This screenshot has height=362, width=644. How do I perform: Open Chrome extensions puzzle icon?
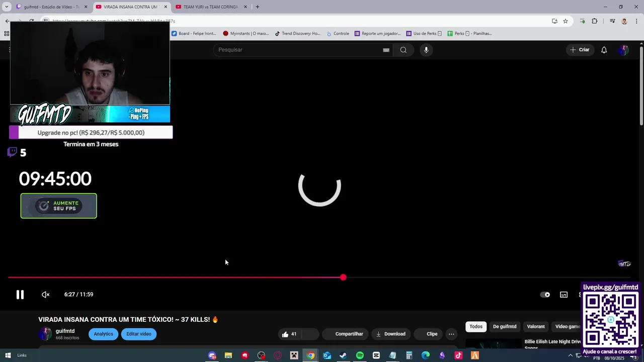[595, 21]
